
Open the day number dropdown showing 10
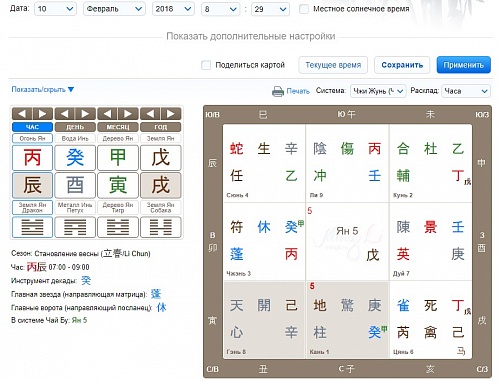tap(55, 9)
